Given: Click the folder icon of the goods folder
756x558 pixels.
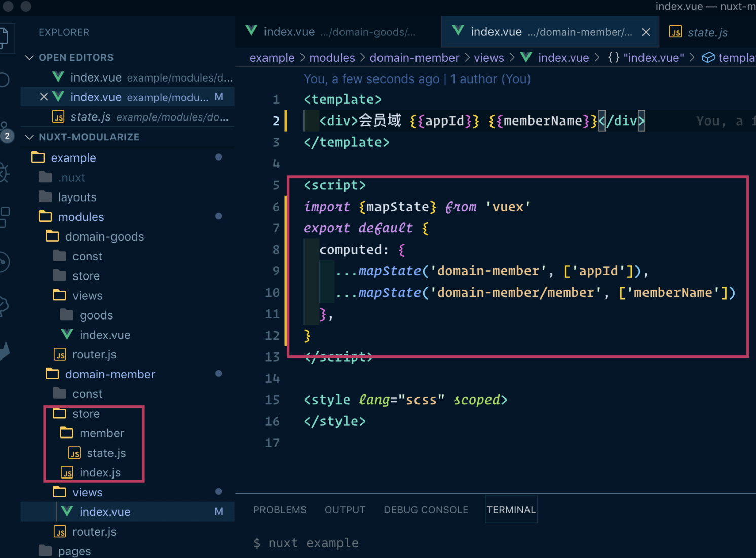Looking at the screenshot, I should 67,315.
